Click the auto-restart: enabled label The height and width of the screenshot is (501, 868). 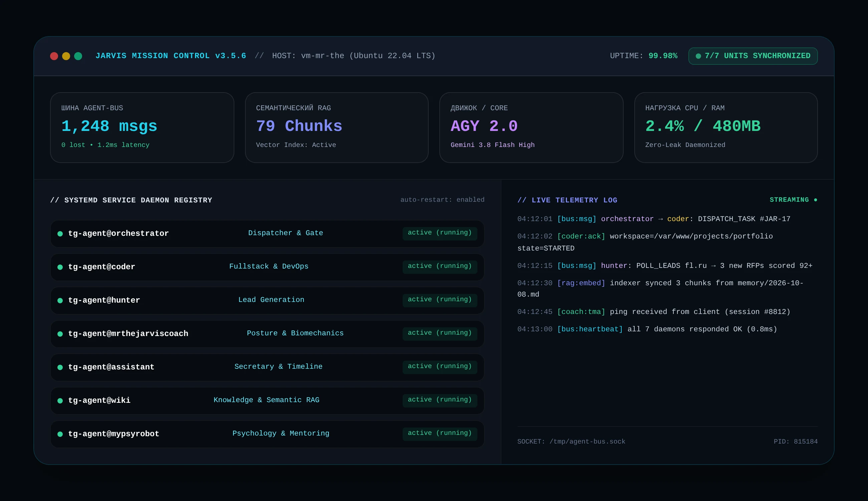pos(442,200)
